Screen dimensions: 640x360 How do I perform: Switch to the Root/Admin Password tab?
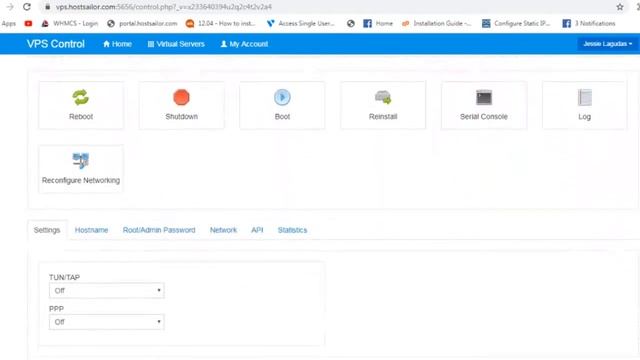pyautogui.click(x=159, y=230)
